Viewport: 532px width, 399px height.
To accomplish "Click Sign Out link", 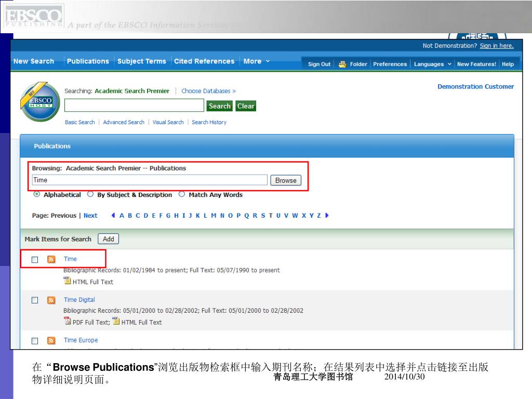I will point(319,64).
